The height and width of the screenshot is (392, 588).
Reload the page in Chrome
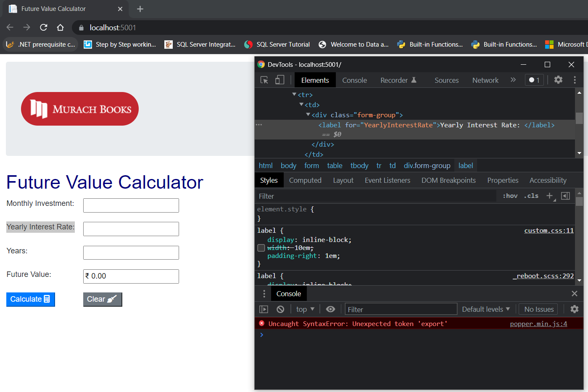point(43,27)
